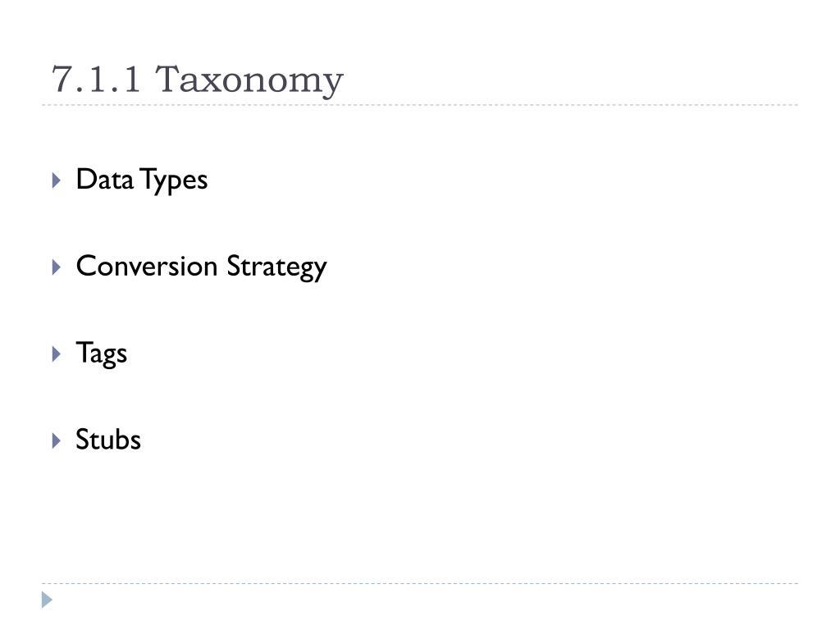840x630 pixels.
Task: Click the capital S of Stubs
Action: click(x=83, y=440)
